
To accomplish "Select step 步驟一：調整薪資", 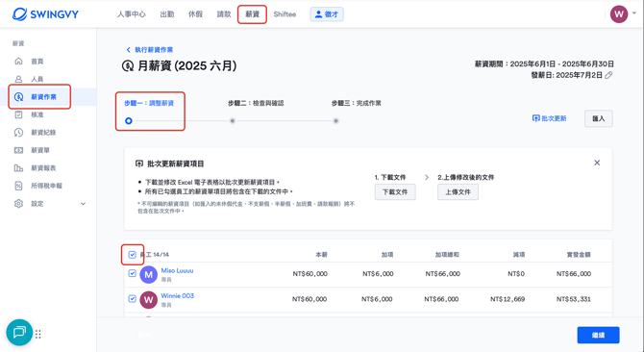I will 149,103.
